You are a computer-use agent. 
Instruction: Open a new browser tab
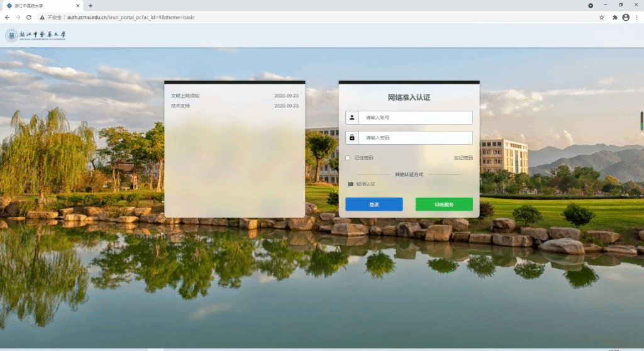91,6
